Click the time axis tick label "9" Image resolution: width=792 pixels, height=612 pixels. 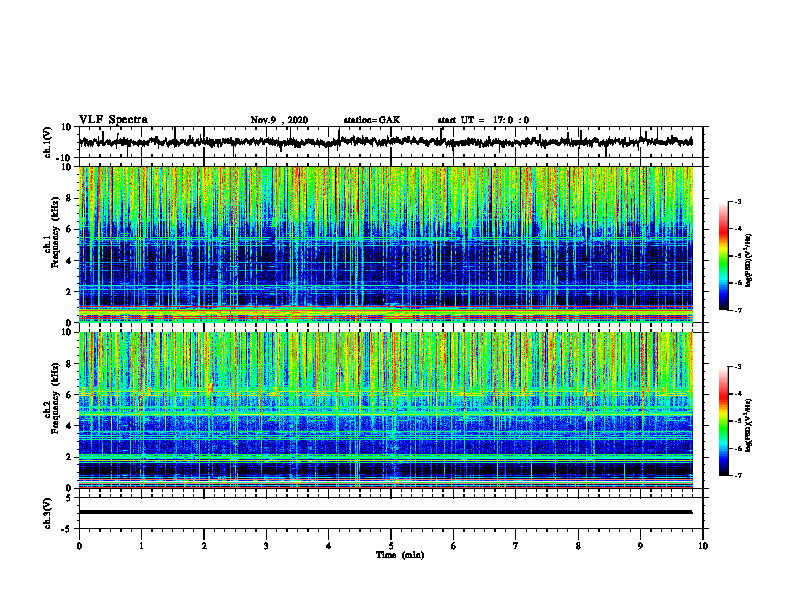click(640, 546)
